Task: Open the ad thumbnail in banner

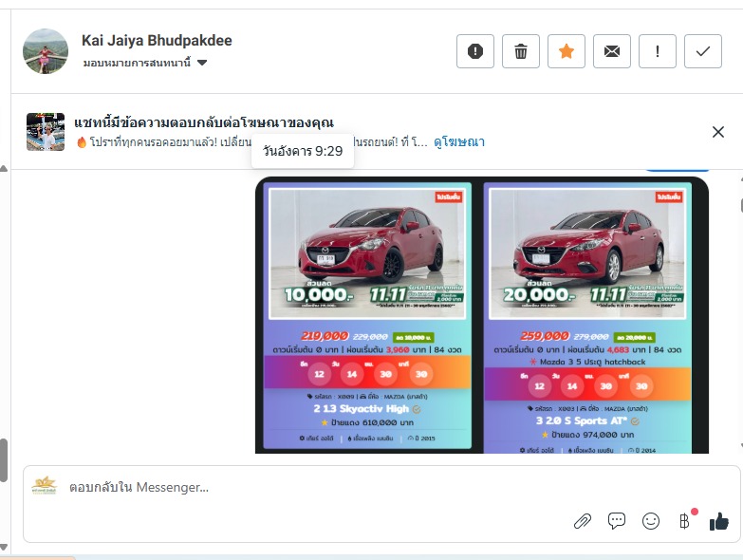Action: click(x=46, y=132)
